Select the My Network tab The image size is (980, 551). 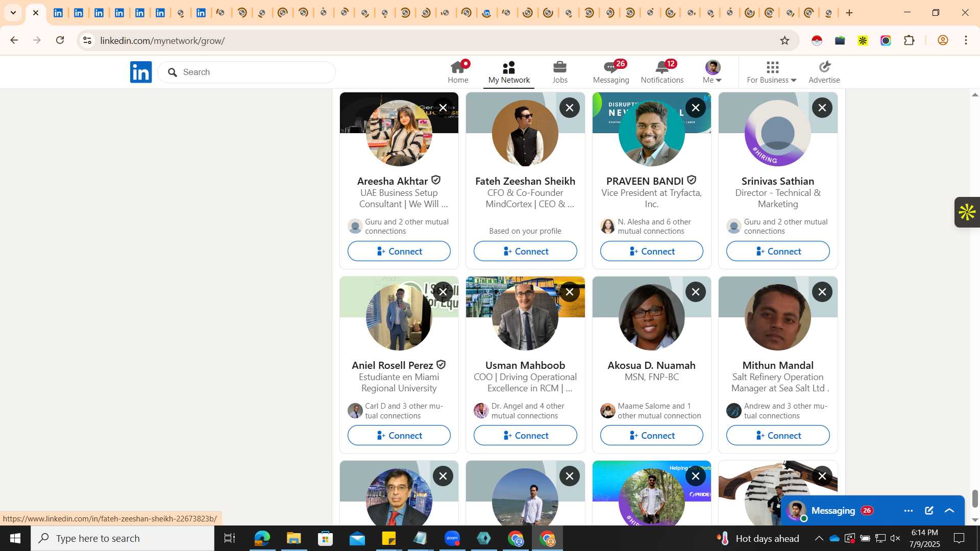[509, 72]
